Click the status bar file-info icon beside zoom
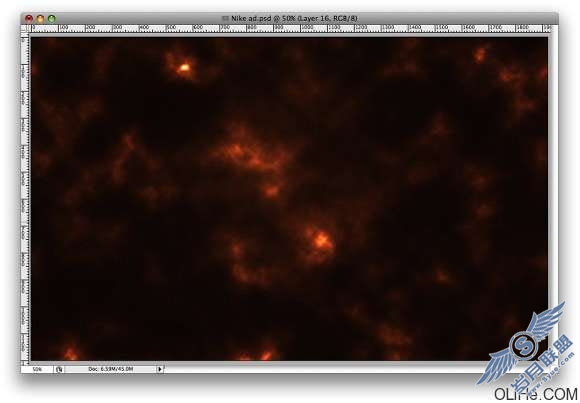580x403 pixels. (59, 369)
